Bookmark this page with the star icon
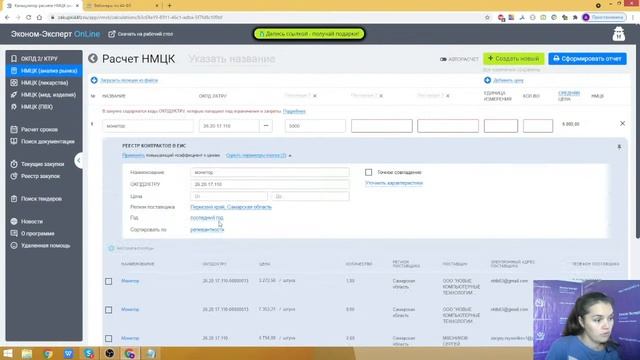This screenshot has height=360, width=640. (487, 18)
